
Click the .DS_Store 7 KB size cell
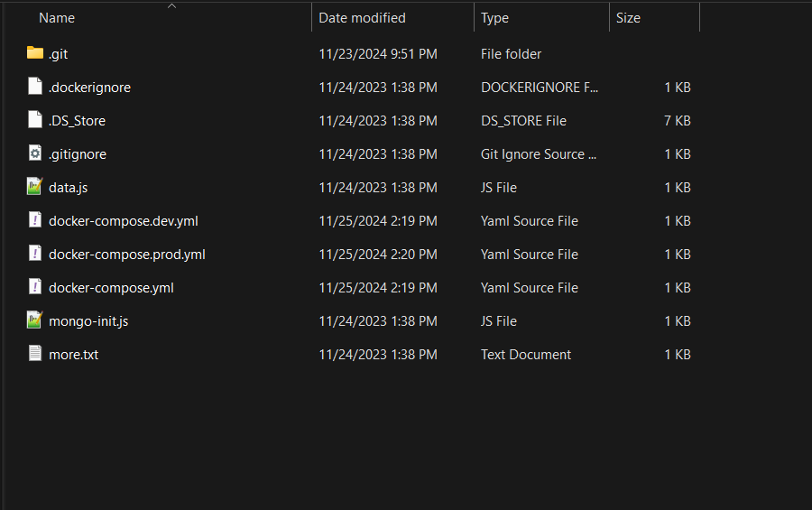click(x=676, y=121)
